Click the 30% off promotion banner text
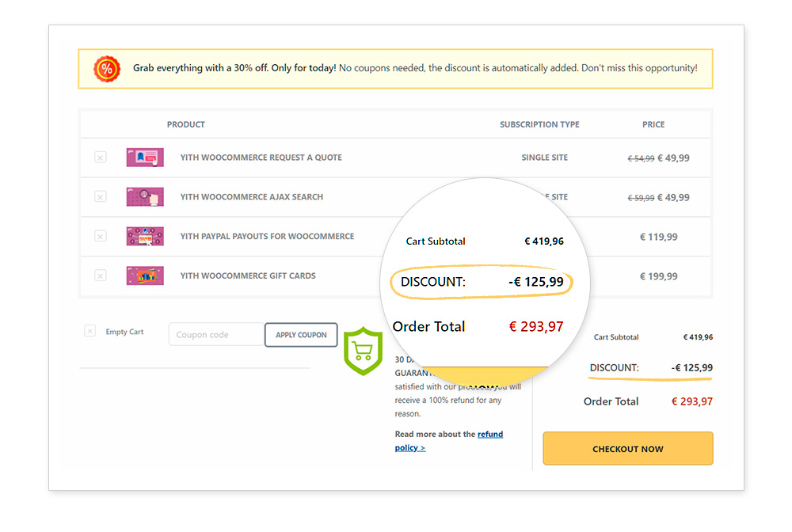The height and width of the screenshot is (532, 792). 415,67
